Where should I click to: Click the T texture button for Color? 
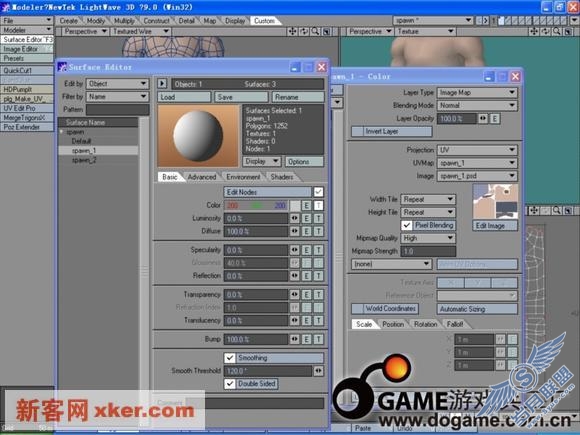tap(318, 205)
